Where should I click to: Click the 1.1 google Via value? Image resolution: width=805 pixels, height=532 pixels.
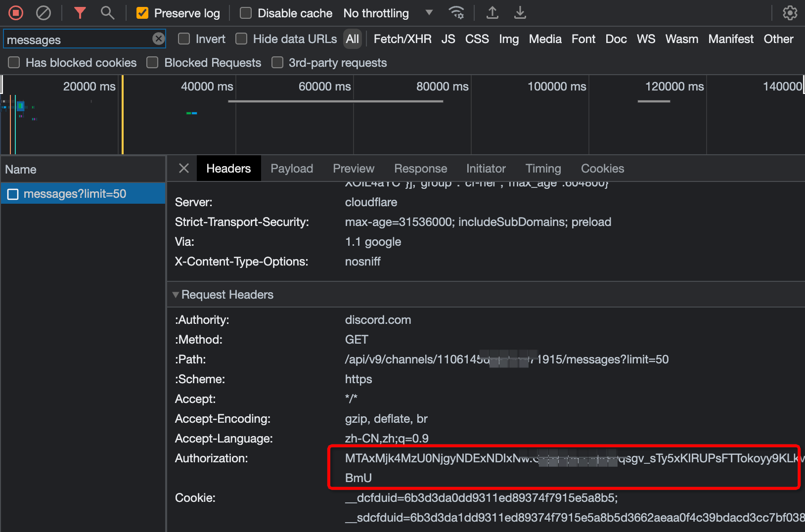click(373, 242)
